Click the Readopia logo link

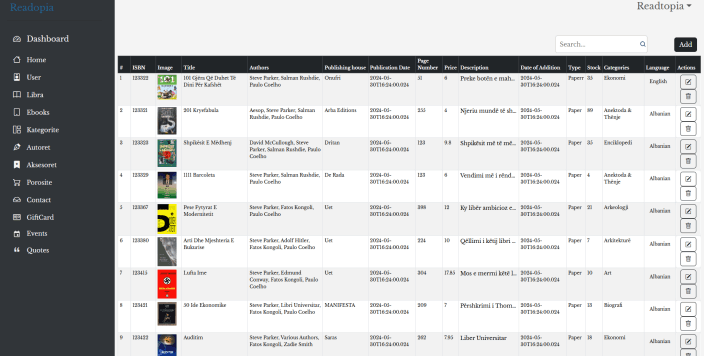click(32, 7)
